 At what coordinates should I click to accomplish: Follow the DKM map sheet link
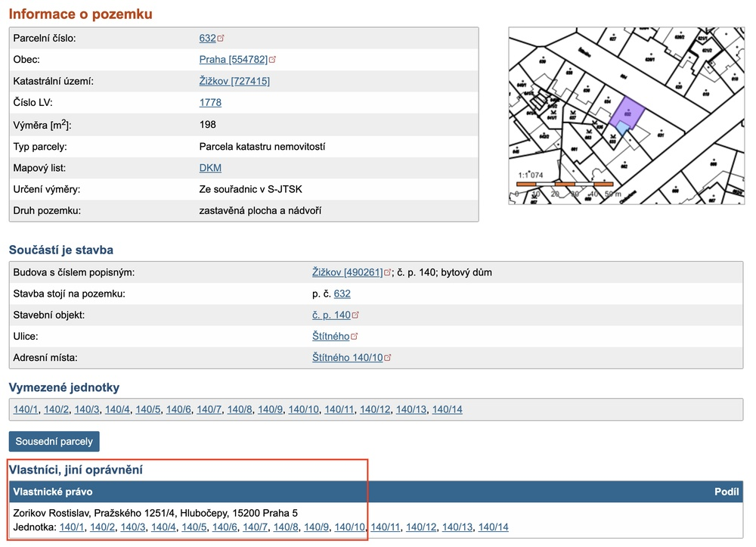point(210,167)
